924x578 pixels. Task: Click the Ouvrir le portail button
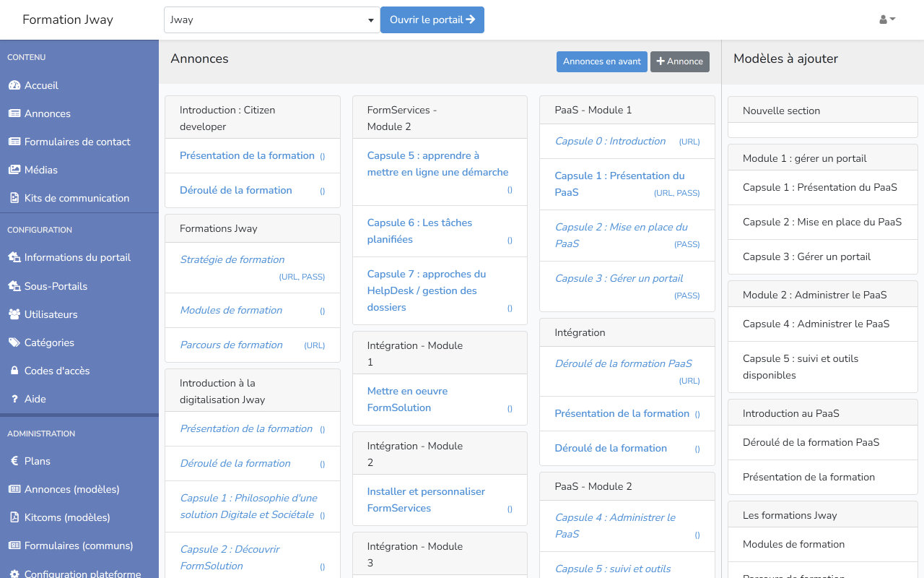point(432,20)
